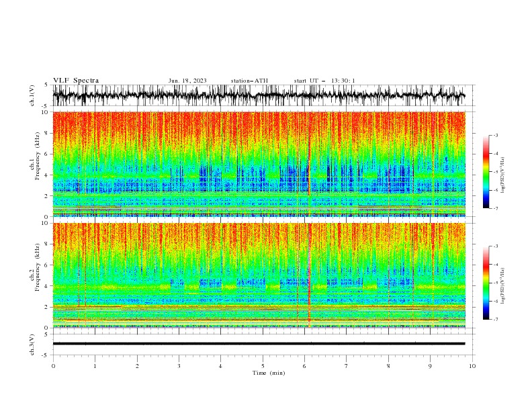Click the ch.1 frequency axis "6" tick label
The image size is (532, 411).
pyautogui.click(x=47, y=154)
